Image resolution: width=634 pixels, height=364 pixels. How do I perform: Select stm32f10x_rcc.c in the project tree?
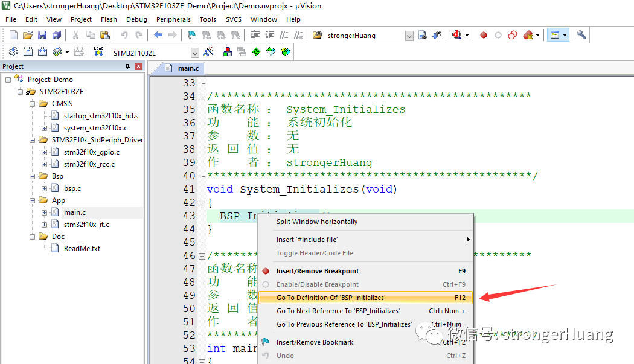pyautogui.click(x=89, y=164)
